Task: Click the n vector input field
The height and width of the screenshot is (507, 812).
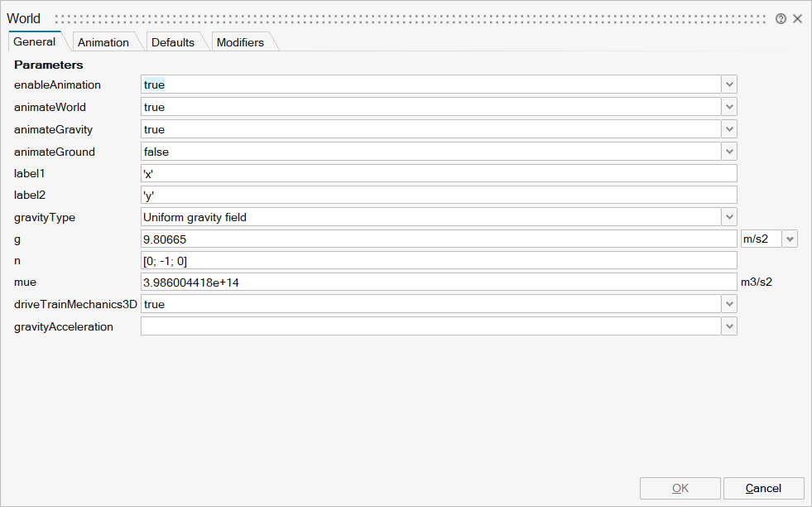Action: 439,260
